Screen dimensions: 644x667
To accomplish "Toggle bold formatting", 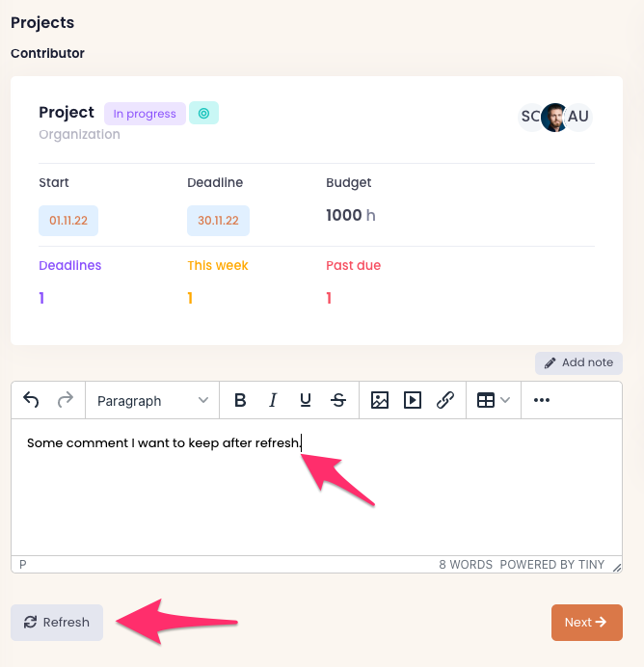I will [241, 400].
